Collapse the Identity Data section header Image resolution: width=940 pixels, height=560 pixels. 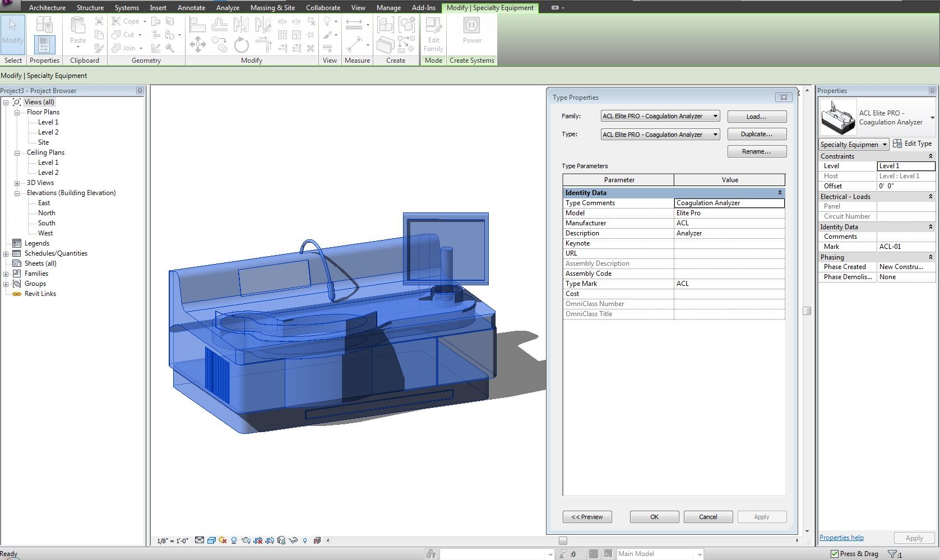[x=779, y=192]
